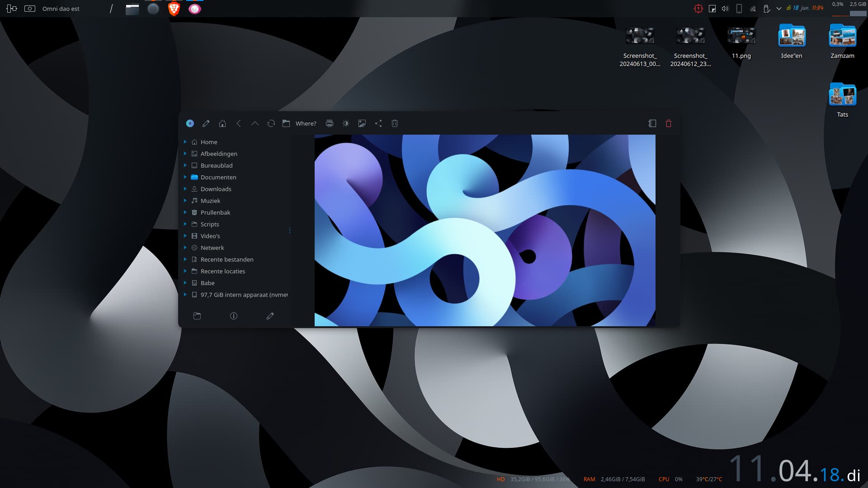Select the Zamzam desktop folder
The image size is (868, 488).
click(842, 42)
